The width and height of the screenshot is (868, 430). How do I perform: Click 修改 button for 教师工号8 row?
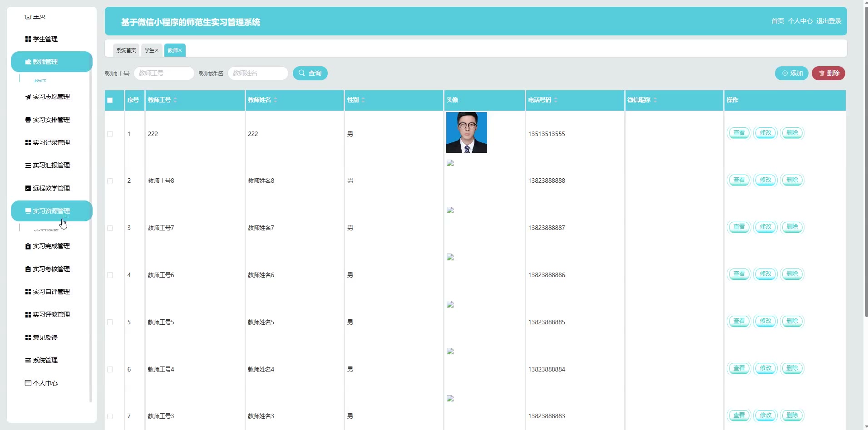coord(765,180)
